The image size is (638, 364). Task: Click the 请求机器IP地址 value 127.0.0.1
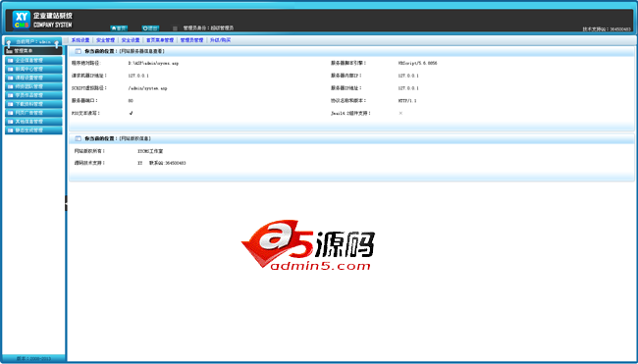(138, 76)
